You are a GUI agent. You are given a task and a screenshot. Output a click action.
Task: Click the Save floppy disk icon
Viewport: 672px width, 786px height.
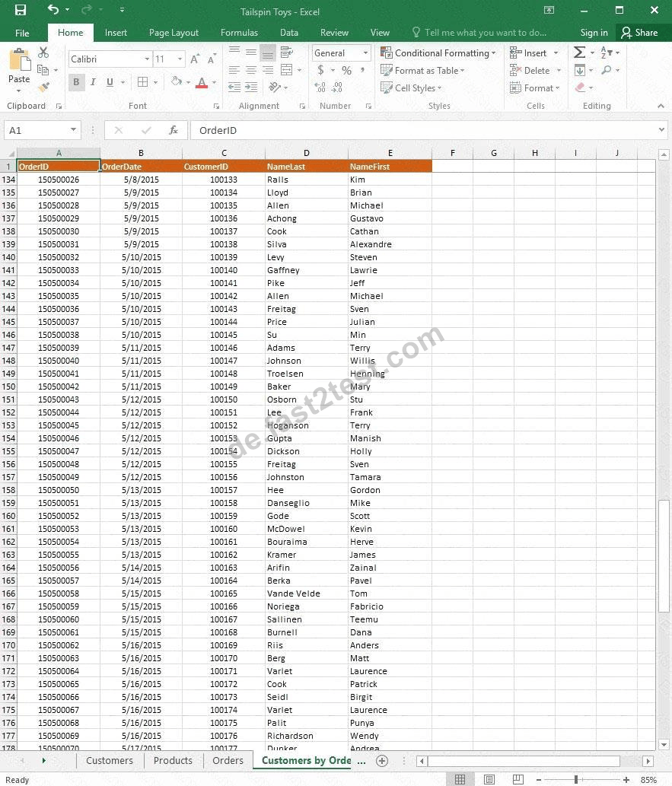pos(21,10)
